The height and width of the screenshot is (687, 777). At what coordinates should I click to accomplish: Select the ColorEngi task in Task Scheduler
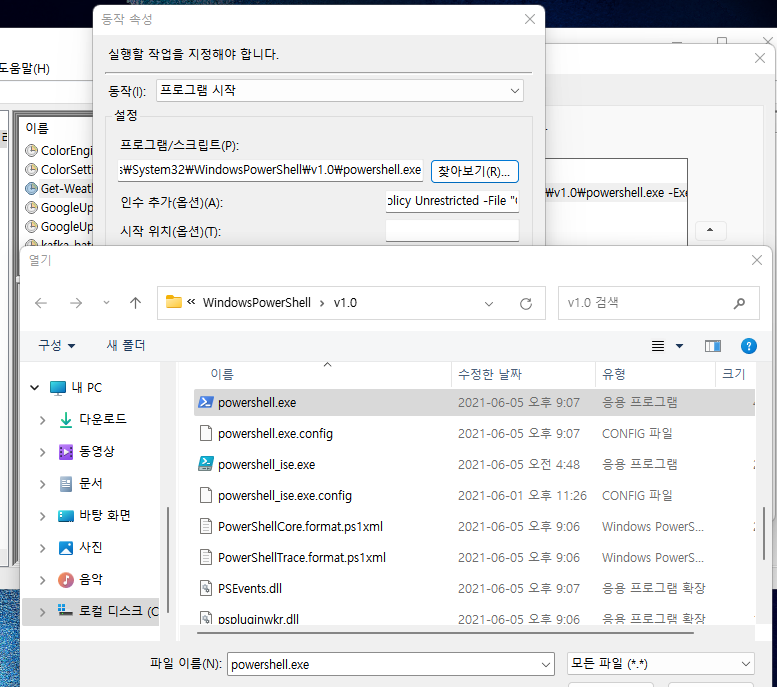tap(59, 150)
